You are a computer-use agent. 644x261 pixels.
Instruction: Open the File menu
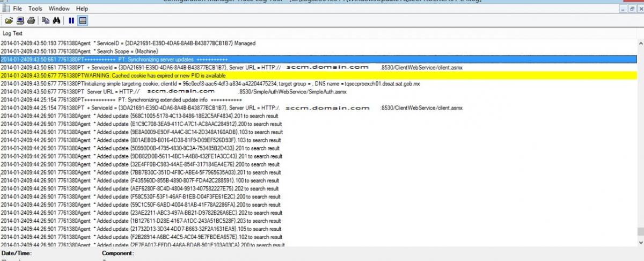point(17,9)
